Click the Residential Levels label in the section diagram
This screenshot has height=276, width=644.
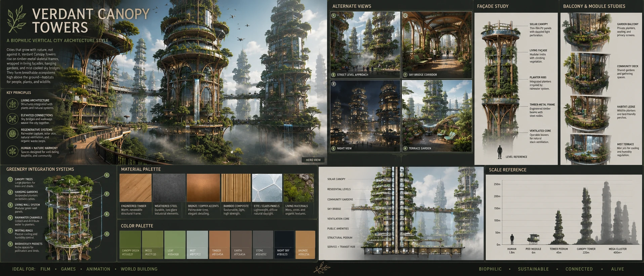click(339, 189)
